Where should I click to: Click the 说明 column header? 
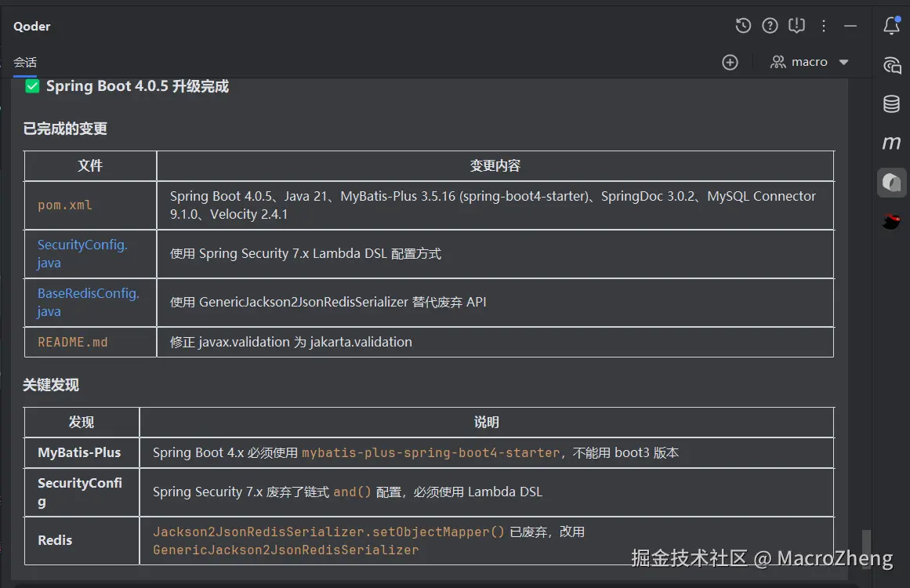[486, 423]
